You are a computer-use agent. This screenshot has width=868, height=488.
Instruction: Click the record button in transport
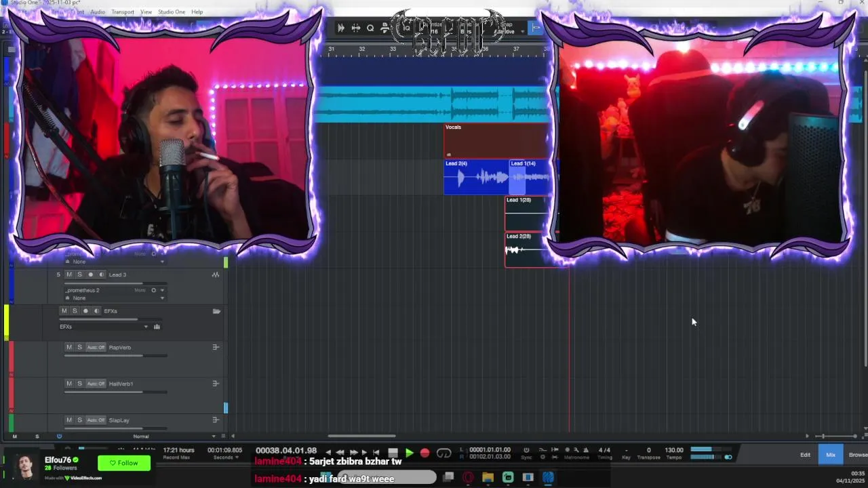click(425, 453)
